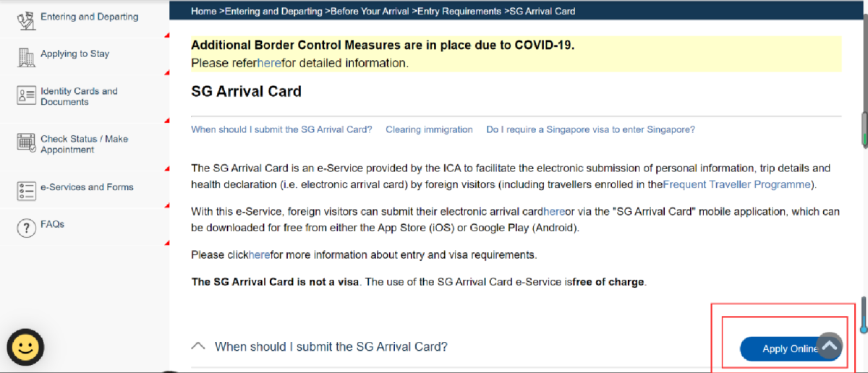Viewport: 868px width, 373px height.
Task: Open 'Do I require a Singapore visa' link
Action: tap(590, 130)
